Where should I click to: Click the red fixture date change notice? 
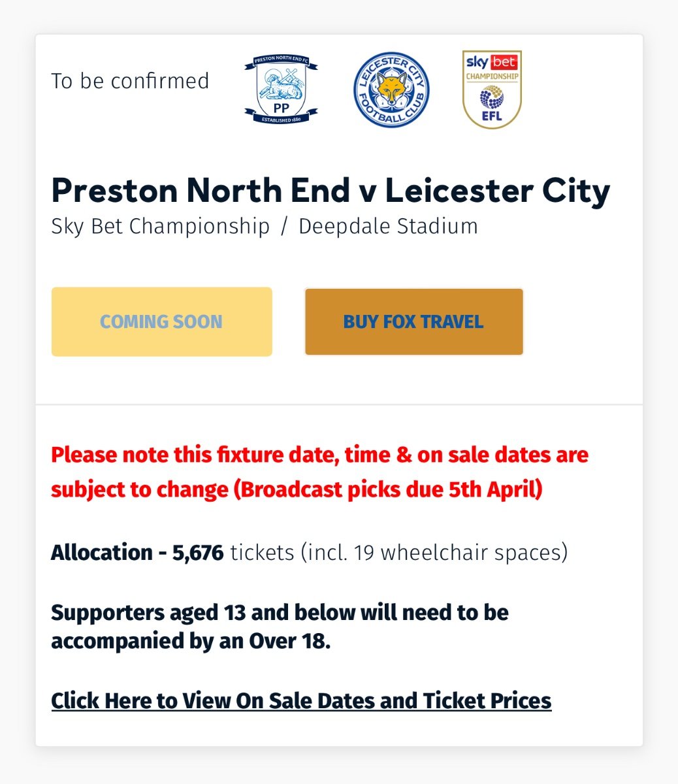[x=320, y=472]
